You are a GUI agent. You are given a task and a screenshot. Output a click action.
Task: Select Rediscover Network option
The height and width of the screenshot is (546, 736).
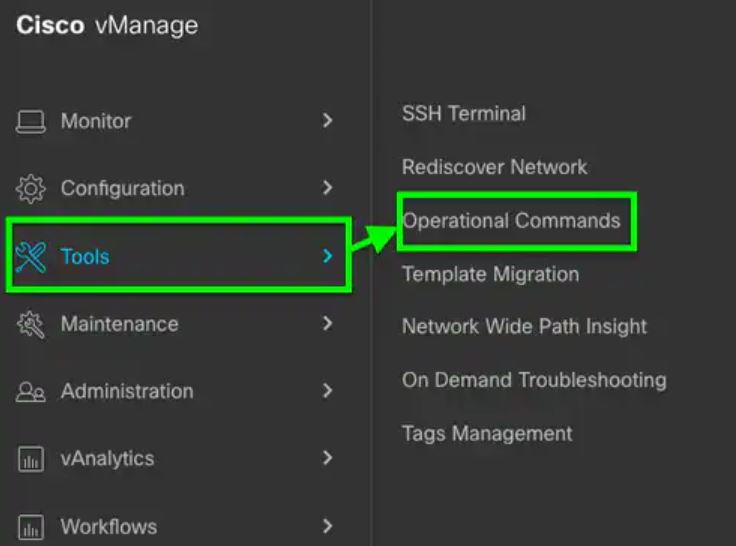tap(494, 167)
